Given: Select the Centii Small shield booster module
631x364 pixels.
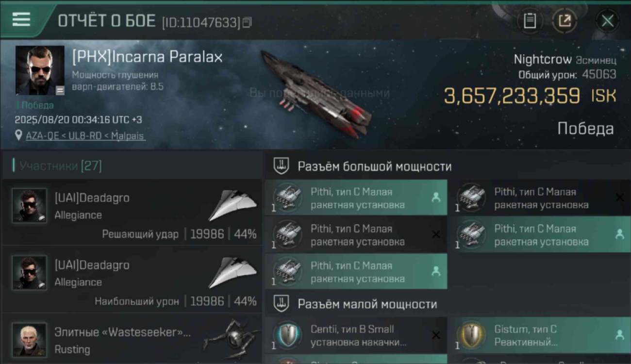Looking at the screenshot, I should click(x=356, y=335).
